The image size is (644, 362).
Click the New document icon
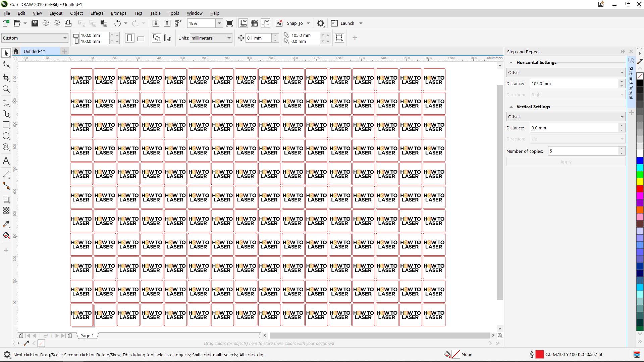coord(6,23)
